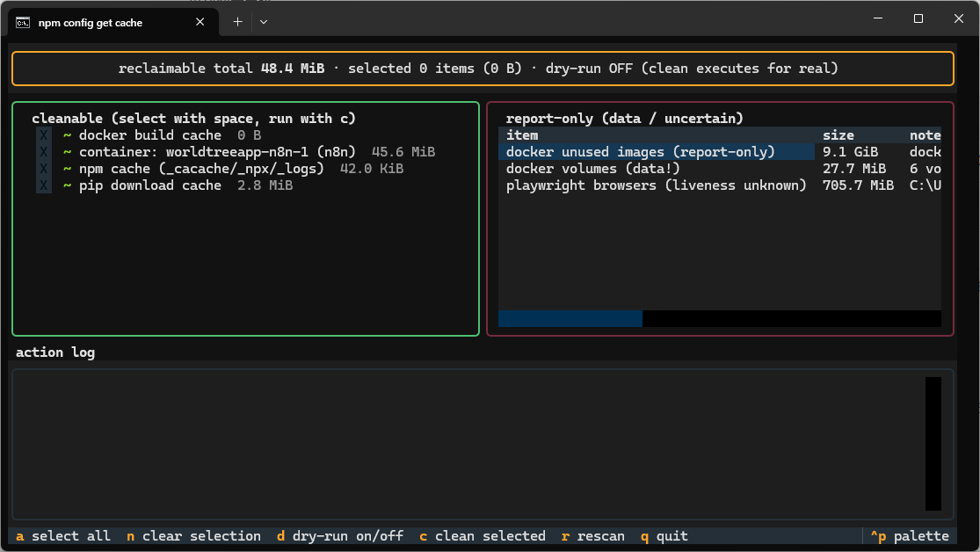The height and width of the screenshot is (552, 980).
Task: Click 'rescan' in the footer
Action: coord(593,536)
